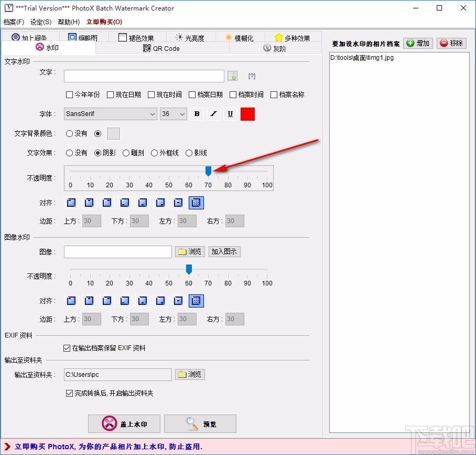476x455 pixels.
Task: Switch to the 灰阶 tab
Action: [x=275, y=48]
